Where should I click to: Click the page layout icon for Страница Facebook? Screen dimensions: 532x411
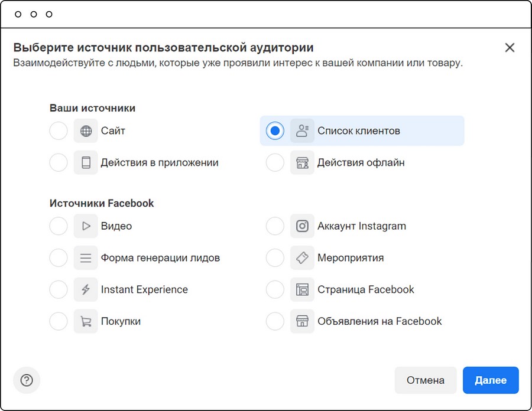click(302, 289)
